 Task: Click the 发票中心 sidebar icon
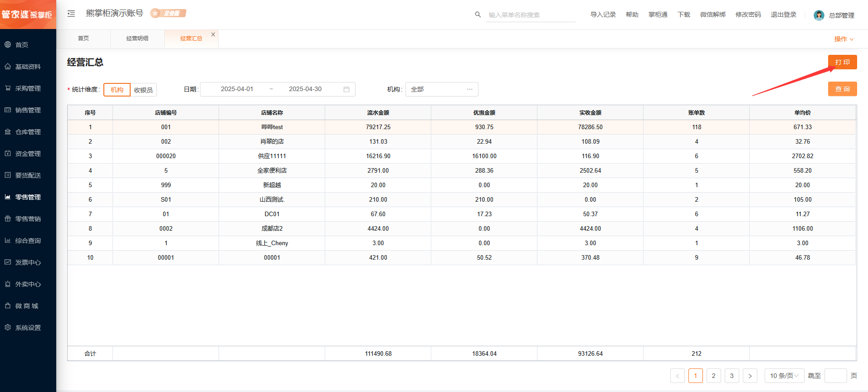point(8,262)
